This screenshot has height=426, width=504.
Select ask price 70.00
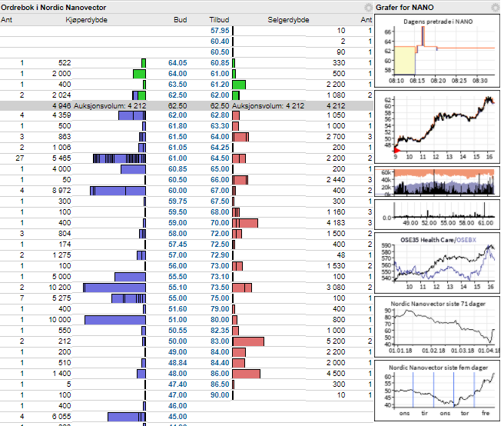220,223
